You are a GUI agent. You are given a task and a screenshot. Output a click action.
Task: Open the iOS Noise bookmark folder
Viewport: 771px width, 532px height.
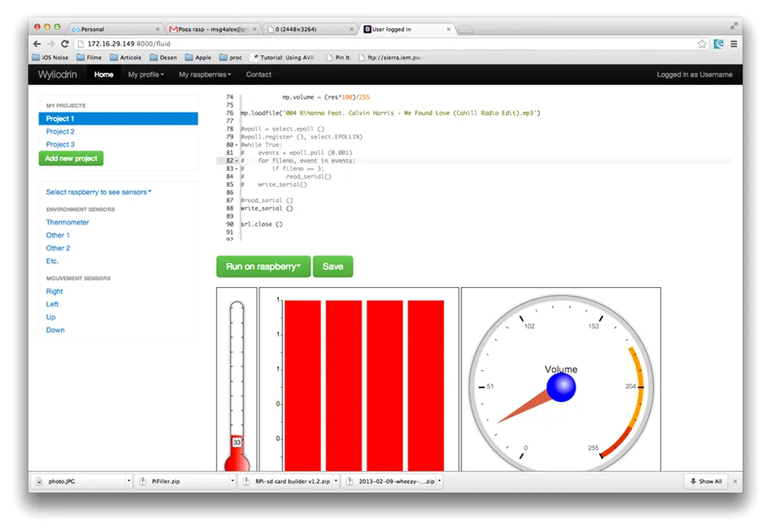51,57
